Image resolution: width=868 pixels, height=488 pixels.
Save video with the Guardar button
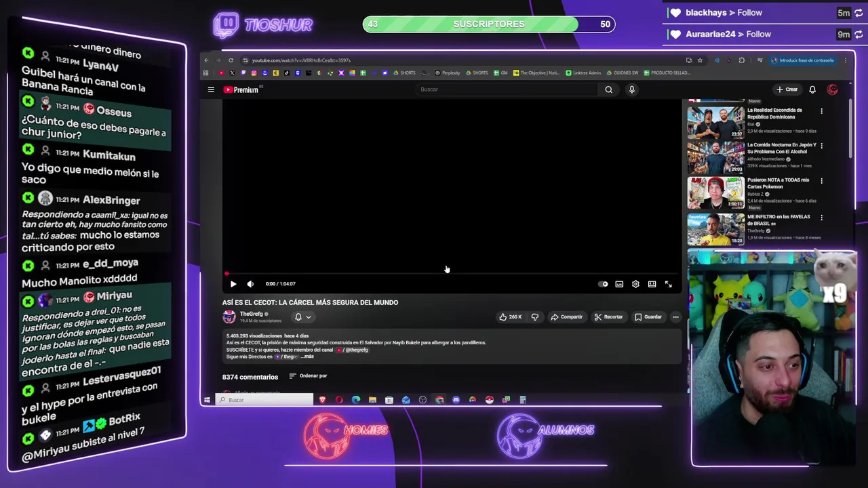[648, 317]
